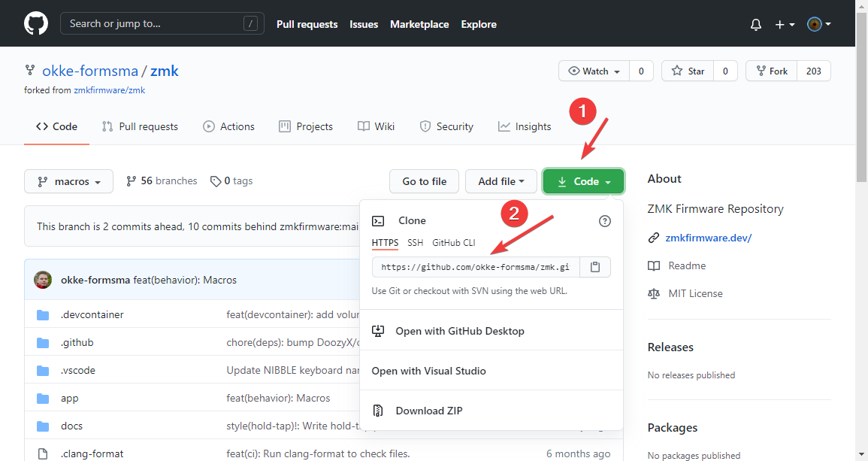Toggle the green Code dropdown button
The height and width of the screenshot is (461, 868).
coord(583,181)
